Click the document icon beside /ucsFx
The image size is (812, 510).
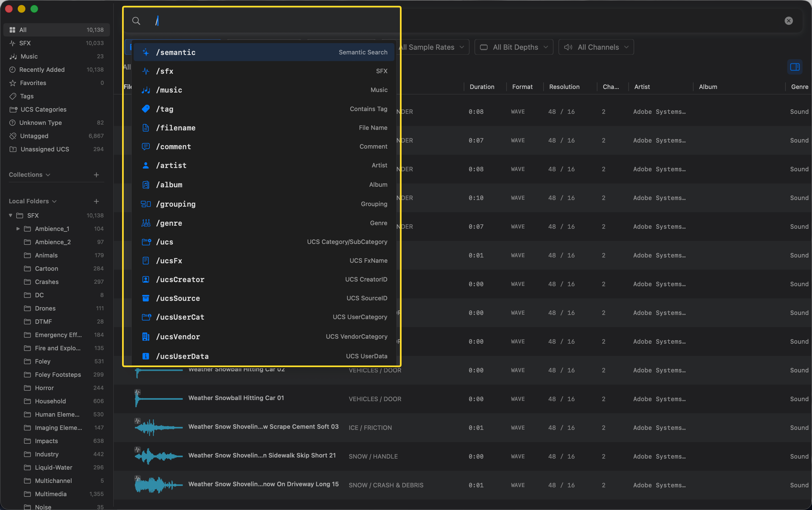(146, 261)
